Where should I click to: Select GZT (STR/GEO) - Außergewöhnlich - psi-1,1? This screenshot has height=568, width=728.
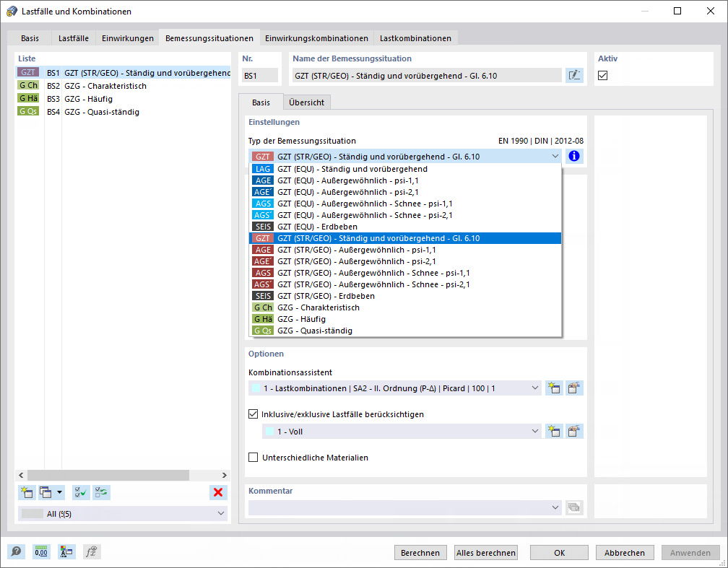[405, 250]
